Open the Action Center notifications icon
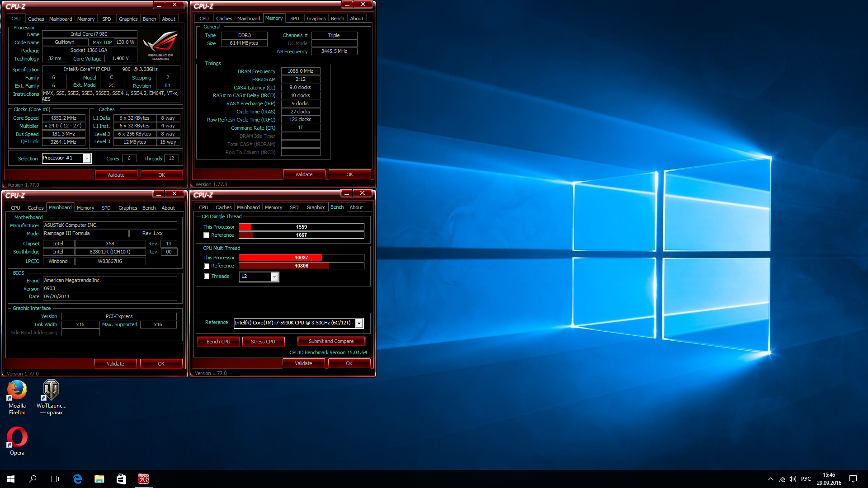Viewport: 868px width, 488px height. [x=853, y=479]
